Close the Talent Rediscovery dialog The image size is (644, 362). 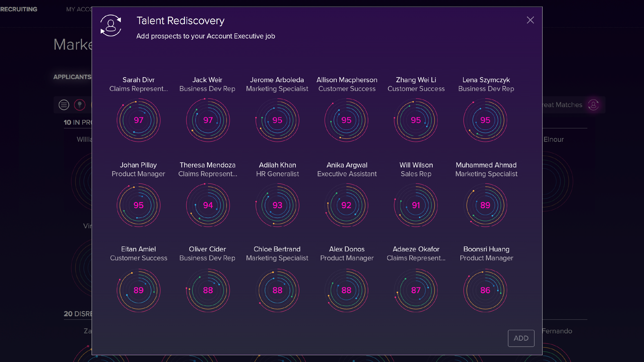530,20
